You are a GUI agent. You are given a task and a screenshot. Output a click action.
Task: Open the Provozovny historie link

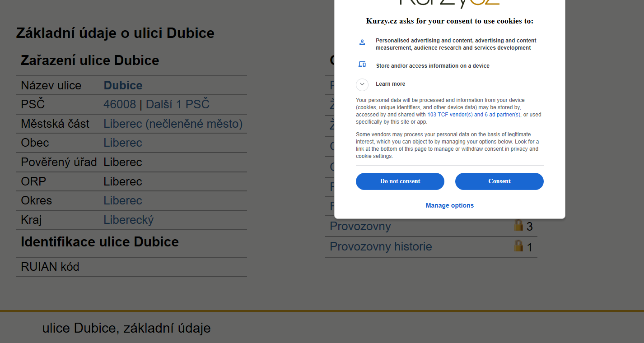point(381,246)
